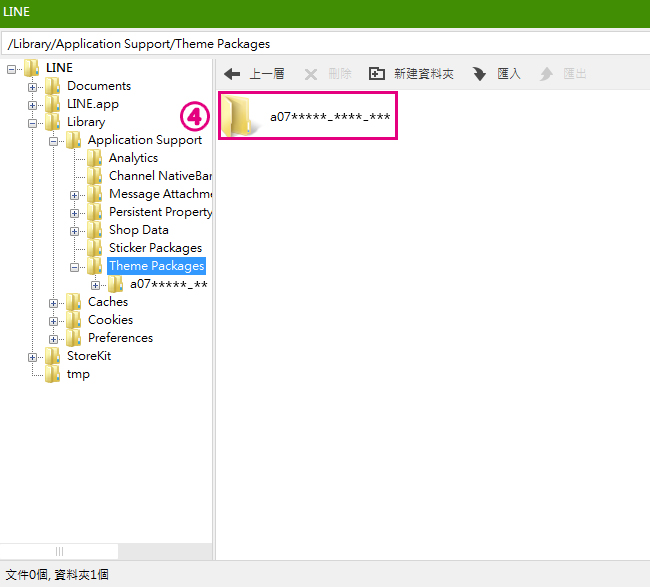Screen dimensions: 650x587
Task: Select Channel NativeBar folder in tree
Action: coord(160,176)
